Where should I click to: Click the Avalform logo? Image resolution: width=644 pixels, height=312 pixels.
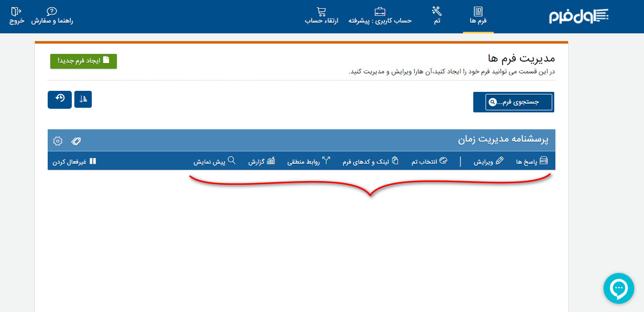(x=579, y=16)
